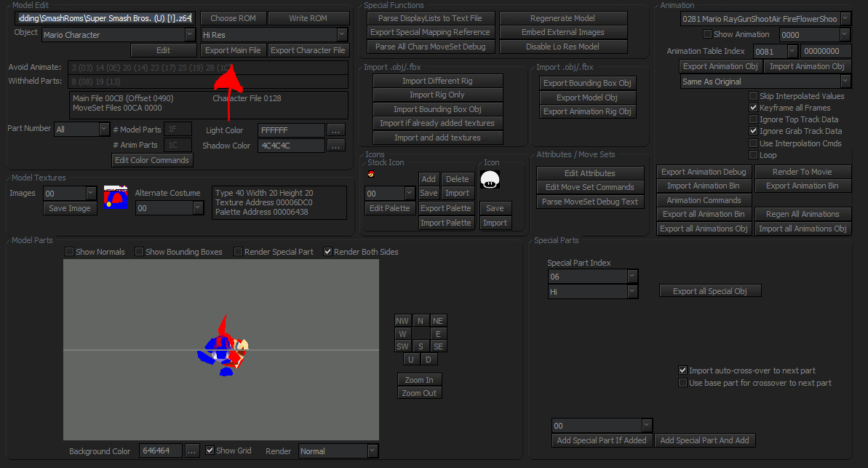Screen dimensions: 868x468
Task: Click Parse DisplayLists to Text File
Action: [x=430, y=18]
